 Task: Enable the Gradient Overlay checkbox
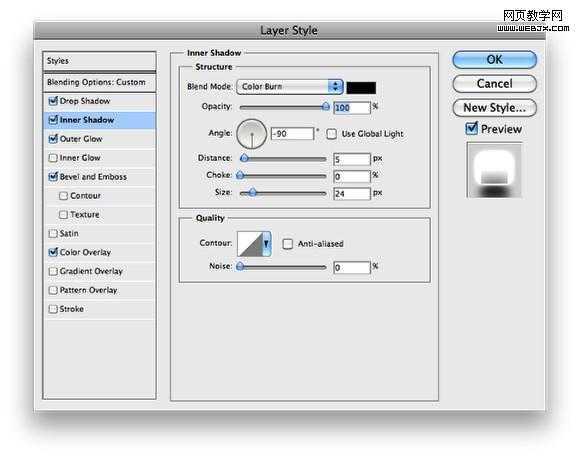[53, 272]
